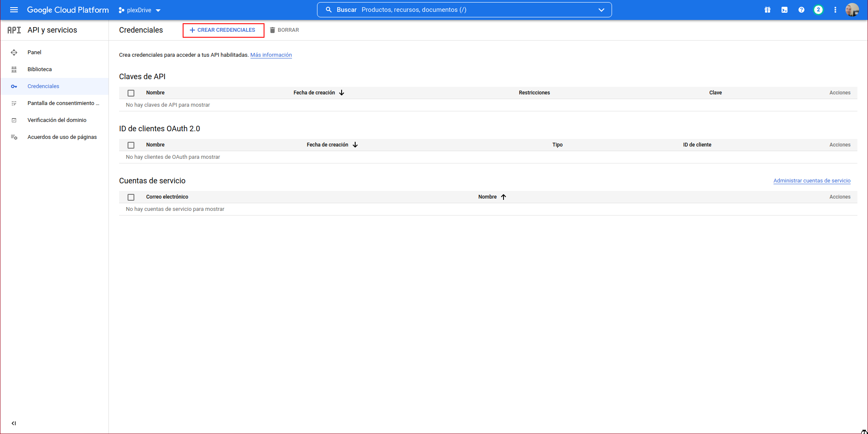Expand the search bar dropdown arrow
Image resolution: width=868 pixels, height=434 pixels.
click(x=601, y=10)
